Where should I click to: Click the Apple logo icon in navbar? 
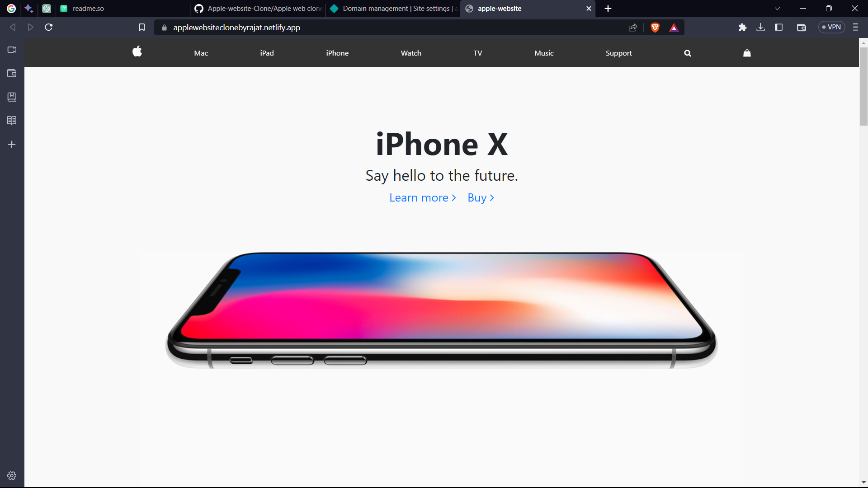pos(137,52)
